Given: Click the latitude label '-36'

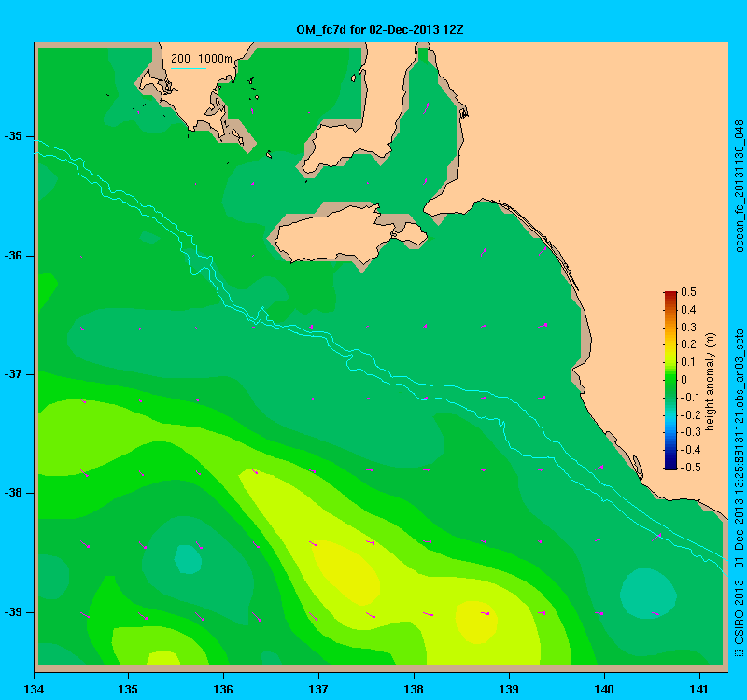Looking at the screenshot, I should (x=13, y=256).
